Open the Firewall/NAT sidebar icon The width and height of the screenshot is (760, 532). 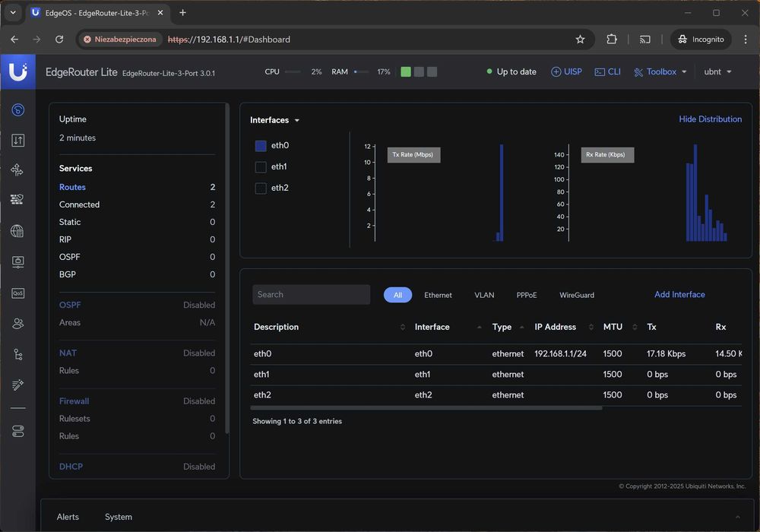(17, 200)
